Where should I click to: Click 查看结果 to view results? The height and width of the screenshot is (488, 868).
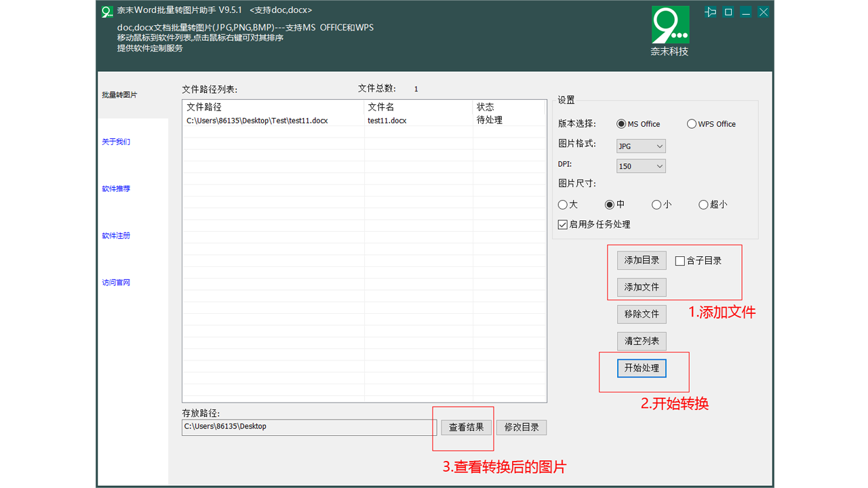465,427
